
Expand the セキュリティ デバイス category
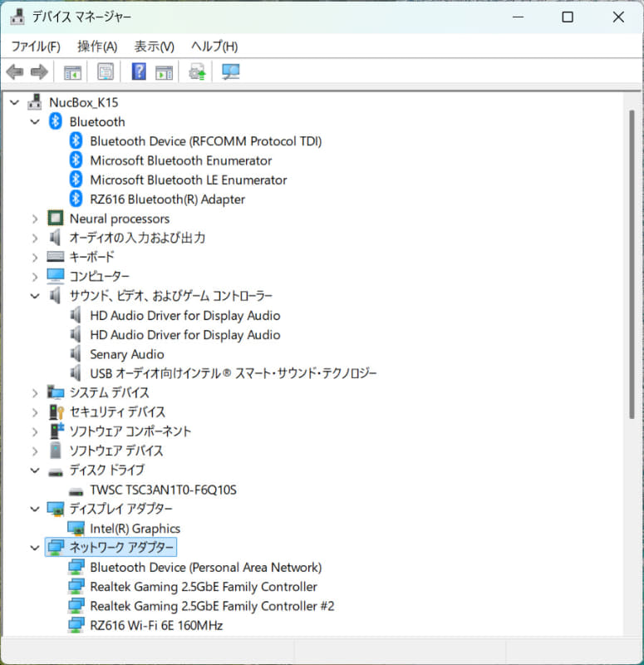tap(35, 412)
